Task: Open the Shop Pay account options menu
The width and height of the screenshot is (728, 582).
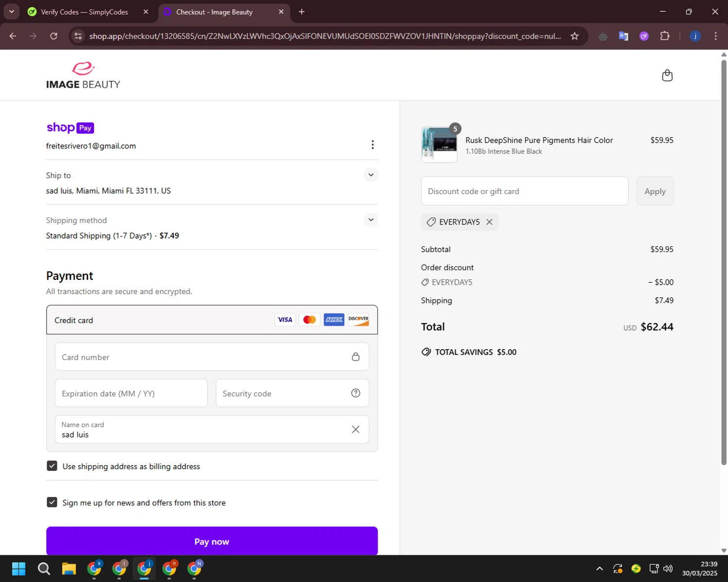Action: tap(372, 145)
